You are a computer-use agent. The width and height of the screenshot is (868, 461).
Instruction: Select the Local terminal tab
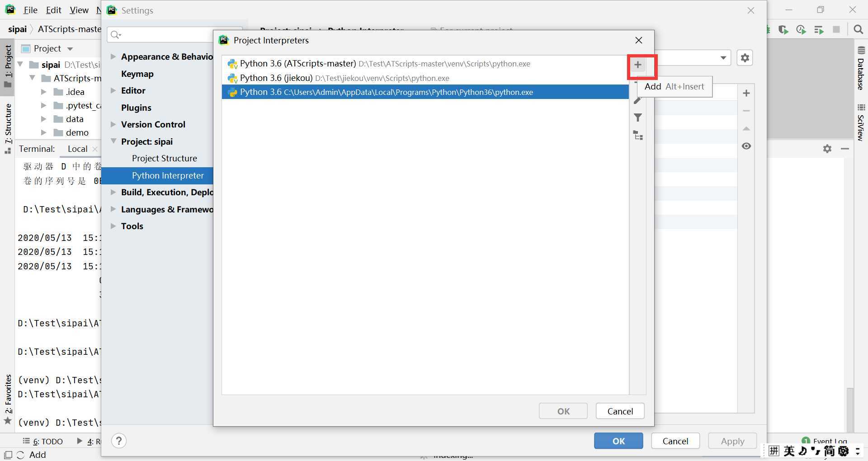[77, 149]
